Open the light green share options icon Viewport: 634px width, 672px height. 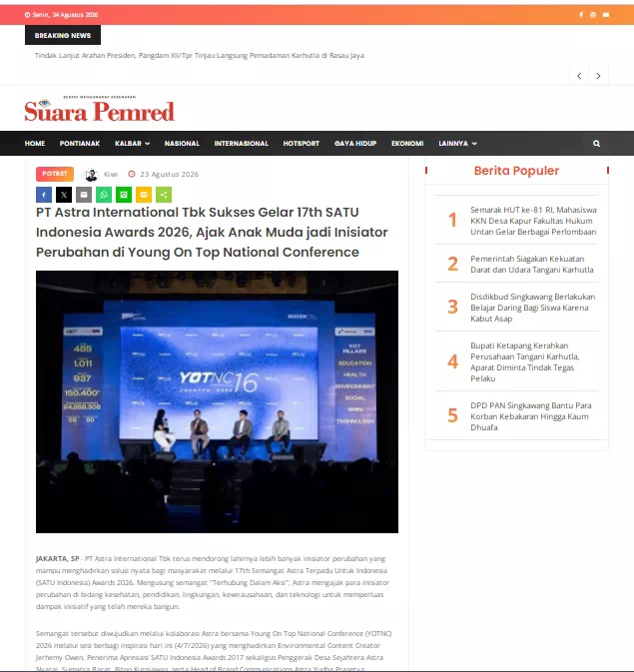tap(164, 195)
